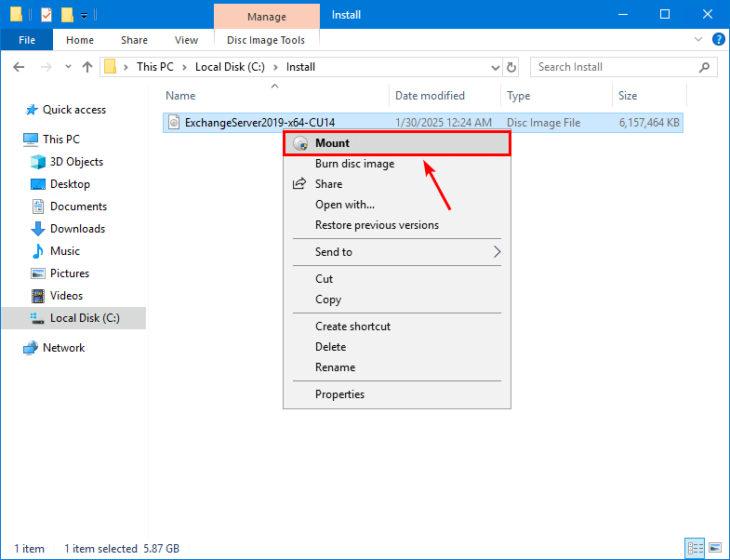The height and width of the screenshot is (560, 730).
Task: Open the File menu tab
Action: pyautogui.click(x=27, y=40)
